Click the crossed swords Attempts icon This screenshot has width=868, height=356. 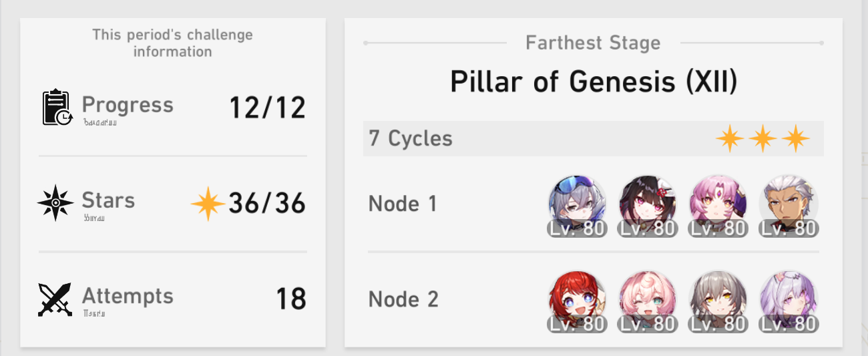(x=55, y=299)
